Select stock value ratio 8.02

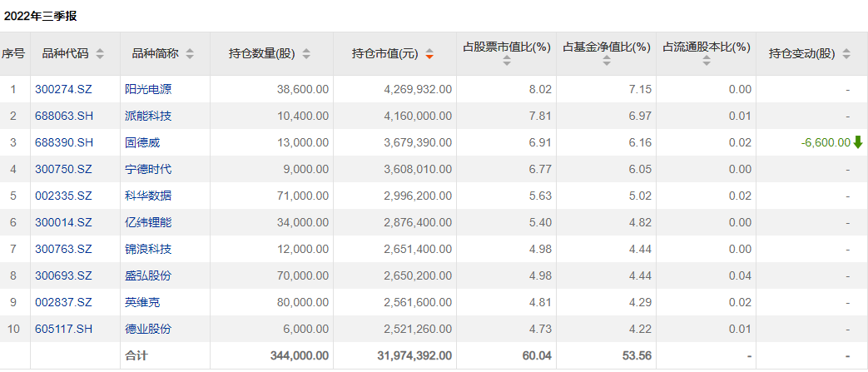[x=542, y=89]
